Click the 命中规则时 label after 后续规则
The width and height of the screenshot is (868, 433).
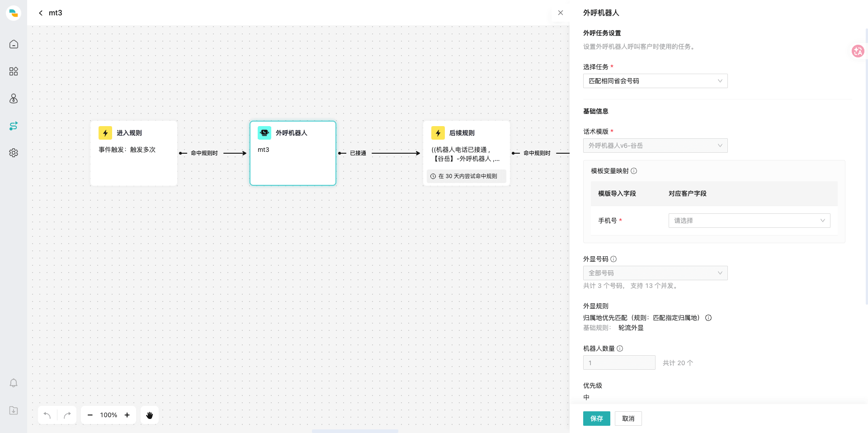(x=537, y=153)
